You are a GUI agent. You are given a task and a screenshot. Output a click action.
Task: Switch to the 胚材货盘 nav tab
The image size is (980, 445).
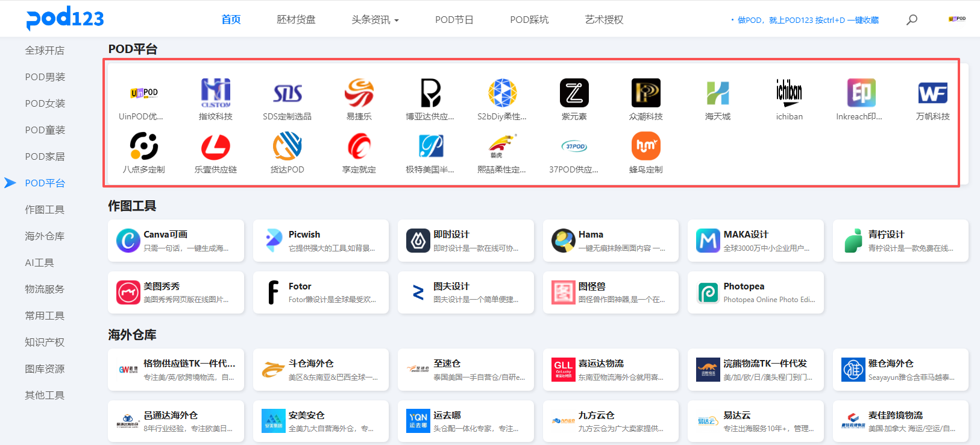click(x=296, y=20)
